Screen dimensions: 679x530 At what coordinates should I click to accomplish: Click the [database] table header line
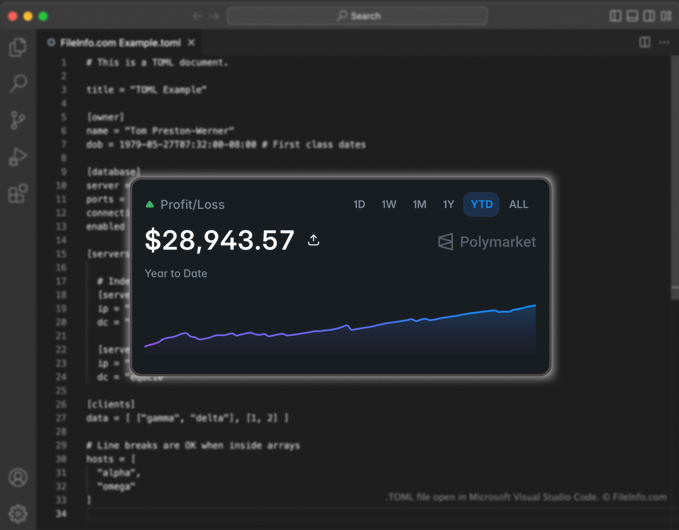point(113,172)
